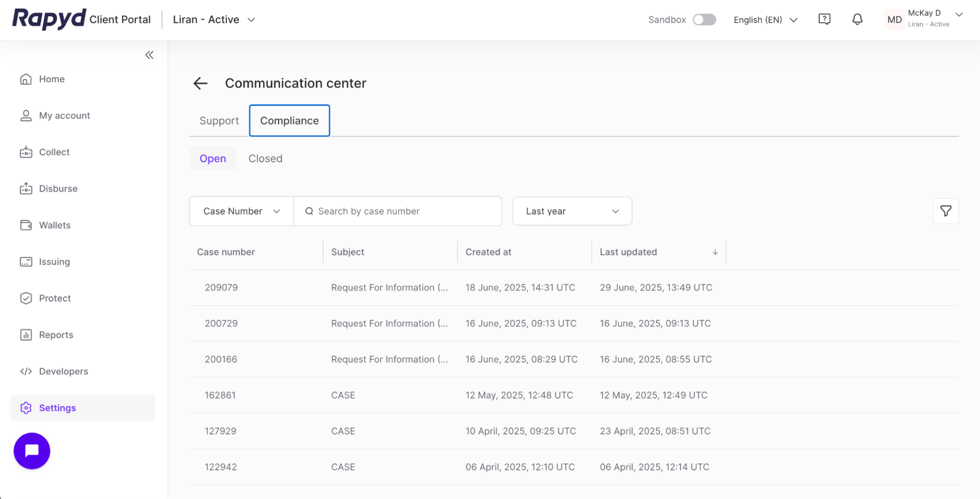
Task: Open the Reports section
Action: [55, 335]
